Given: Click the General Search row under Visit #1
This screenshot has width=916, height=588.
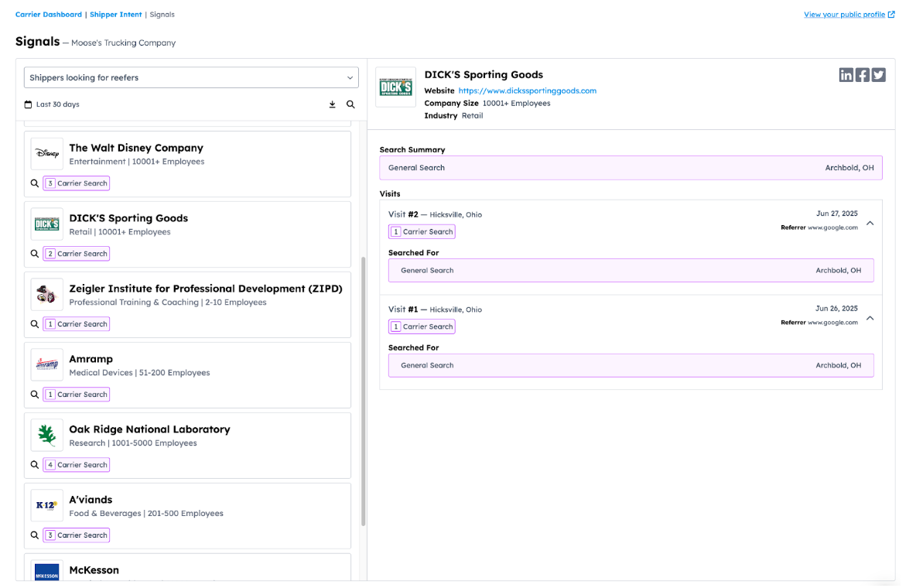Looking at the screenshot, I should [x=631, y=366].
